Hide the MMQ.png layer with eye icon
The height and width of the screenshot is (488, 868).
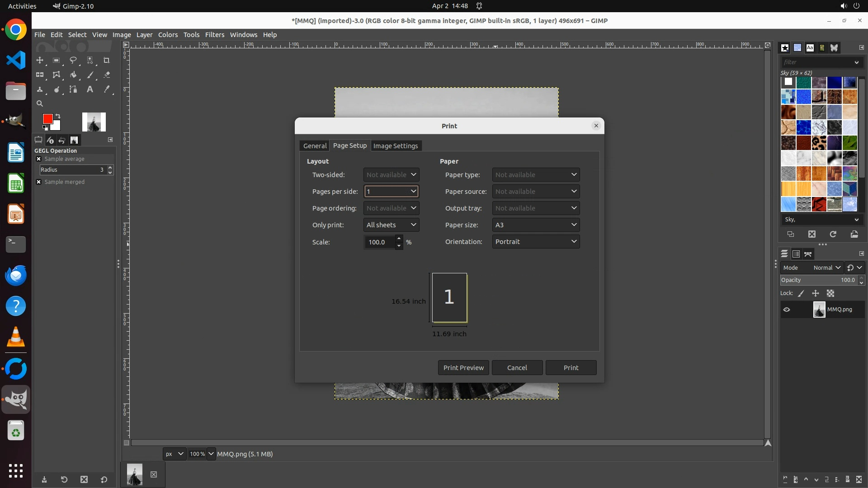tap(787, 310)
